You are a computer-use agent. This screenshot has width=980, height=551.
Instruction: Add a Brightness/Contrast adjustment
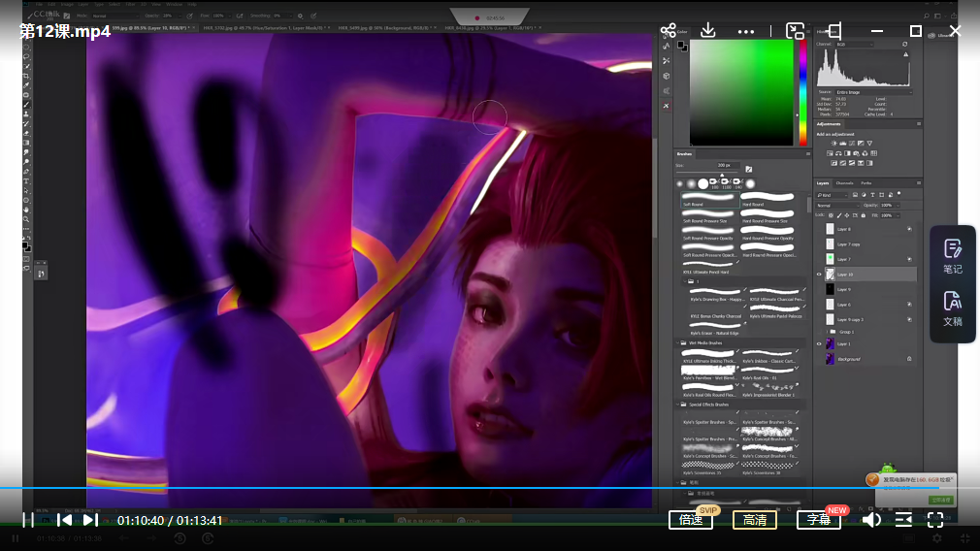(x=833, y=143)
